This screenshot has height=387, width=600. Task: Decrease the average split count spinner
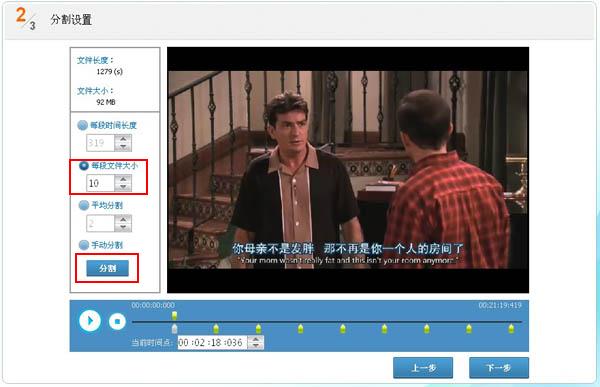tap(123, 227)
